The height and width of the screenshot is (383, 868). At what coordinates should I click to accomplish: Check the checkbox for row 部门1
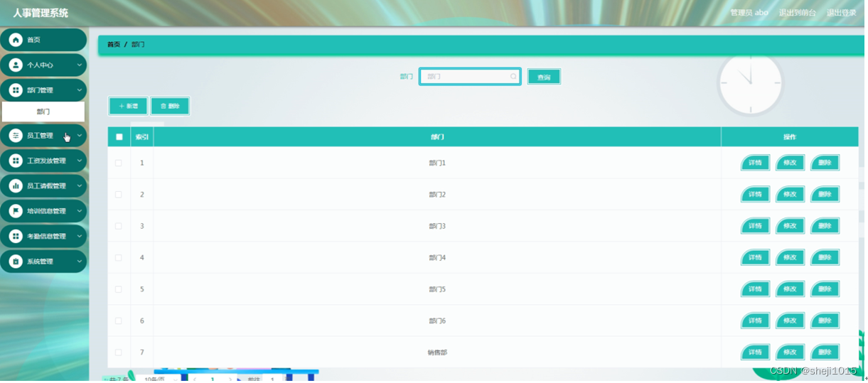119,163
